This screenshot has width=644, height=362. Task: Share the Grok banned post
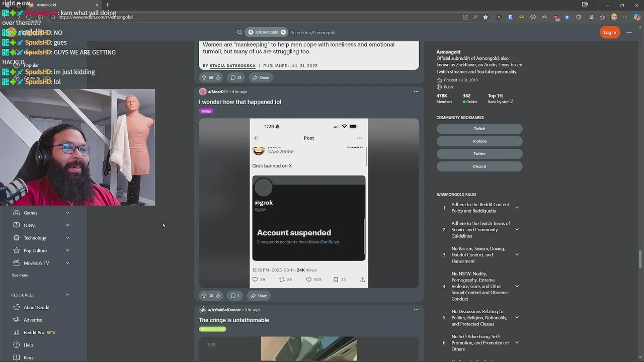(x=259, y=296)
